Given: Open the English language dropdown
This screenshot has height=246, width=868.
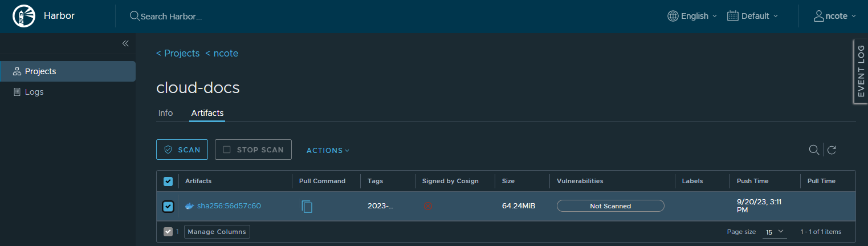Looking at the screenshot, I should (692, 16).
